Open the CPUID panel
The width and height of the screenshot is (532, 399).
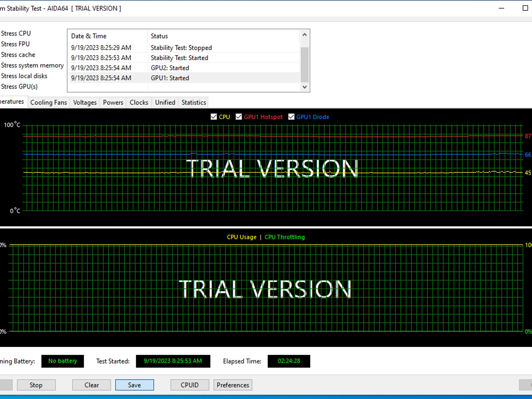(x=189, y=385)
